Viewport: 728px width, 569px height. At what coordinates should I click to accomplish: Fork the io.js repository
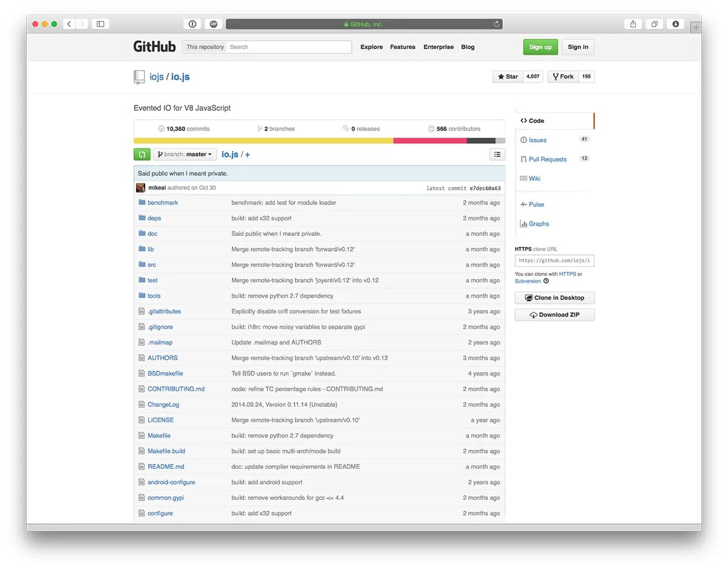tap(563, 76)
